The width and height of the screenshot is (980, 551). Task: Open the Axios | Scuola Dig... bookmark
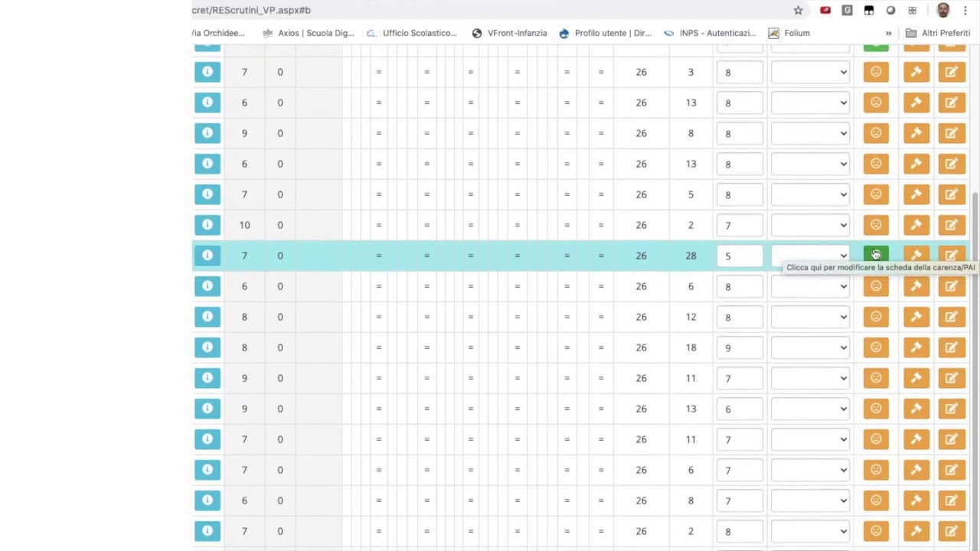pos(308,33)
